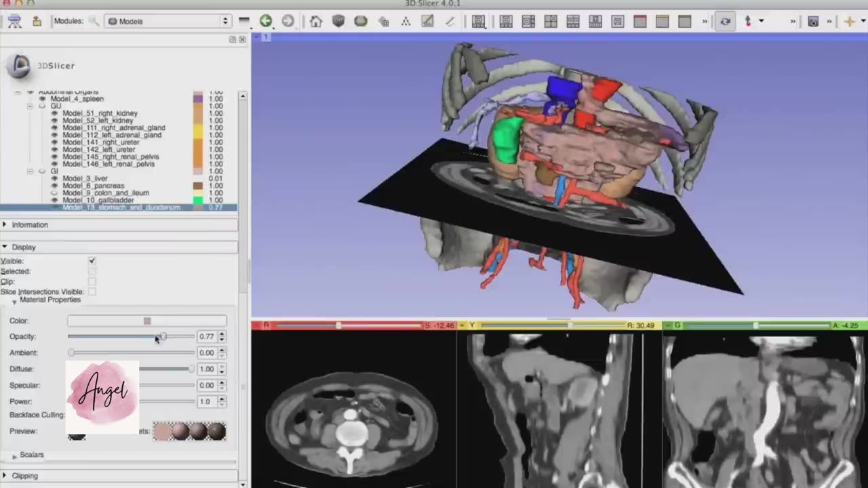868x488 pixels.
Task: Click the Diffuse slider handle
Action: [x=192, y=369]
